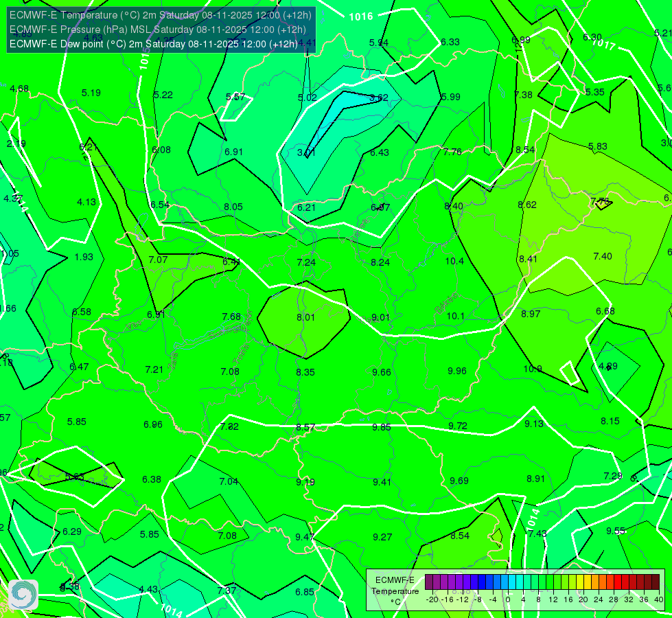Click the 8.91 temperature value
The image size is (672, 618).
coord(535,478)
